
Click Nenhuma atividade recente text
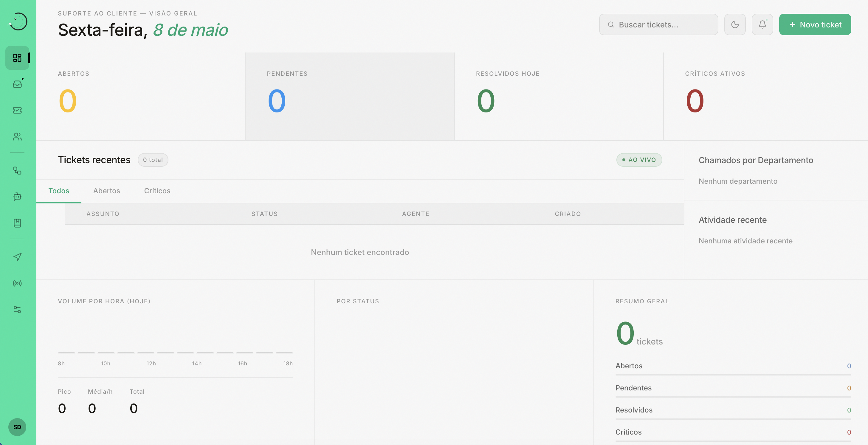pos(745,241)
